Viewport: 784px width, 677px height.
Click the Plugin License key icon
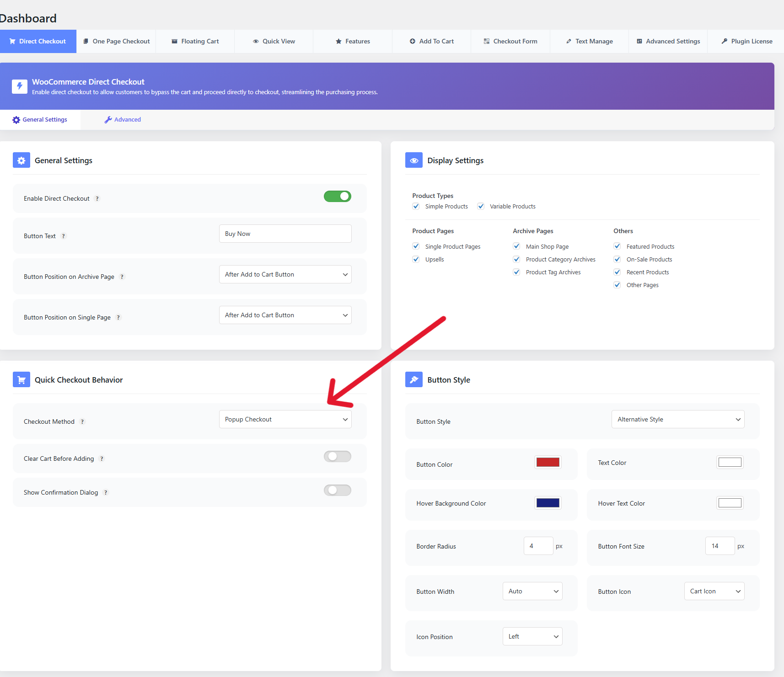click(x=725, y=41)
